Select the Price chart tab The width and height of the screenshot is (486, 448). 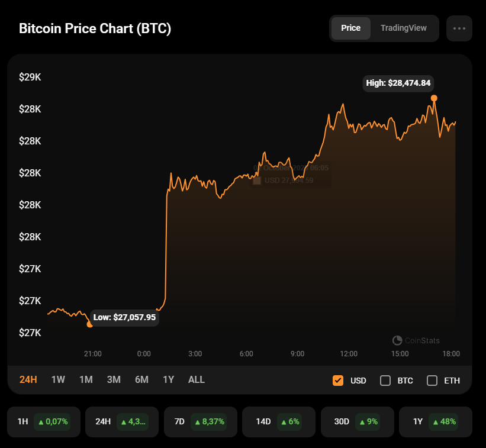350,28
